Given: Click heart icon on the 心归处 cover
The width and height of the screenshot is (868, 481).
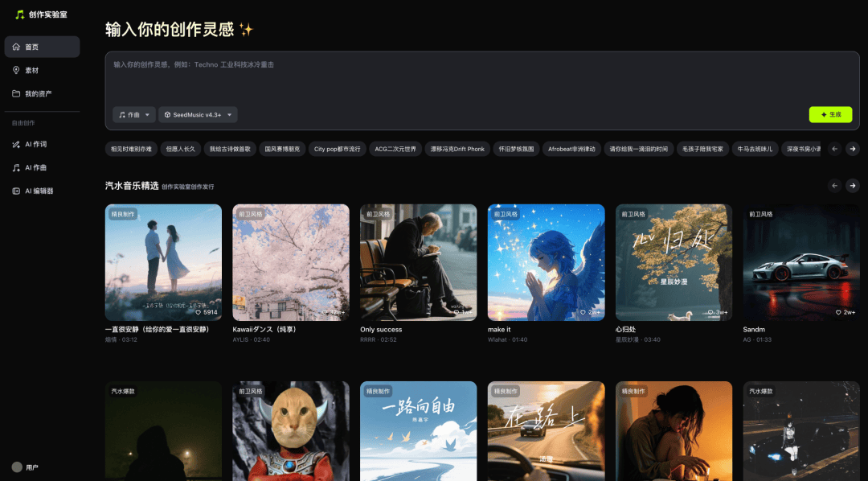Looking at the screenshot, I should pyautogui.click(x=710, y=312).
